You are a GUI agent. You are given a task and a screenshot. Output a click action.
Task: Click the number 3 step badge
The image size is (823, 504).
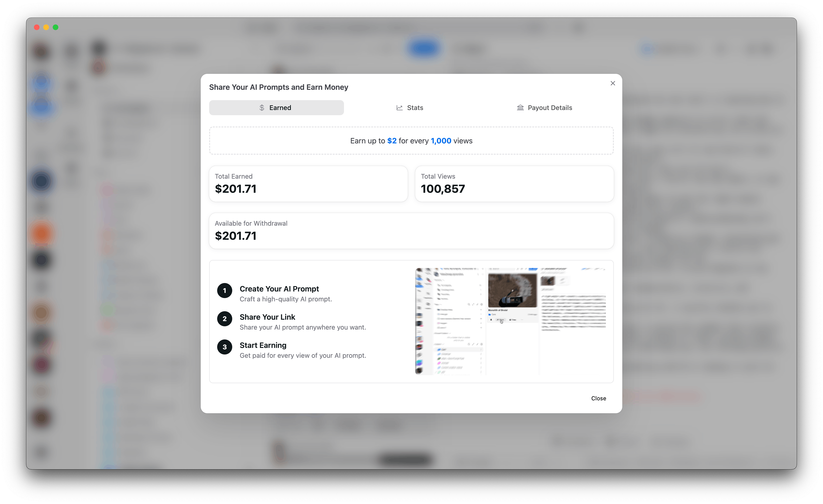click(224, 347)
